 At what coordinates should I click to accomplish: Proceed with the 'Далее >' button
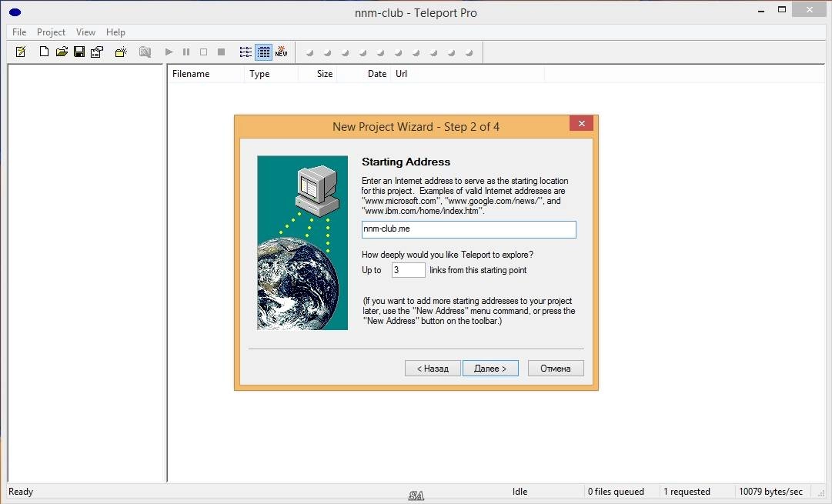pos(490,368)
